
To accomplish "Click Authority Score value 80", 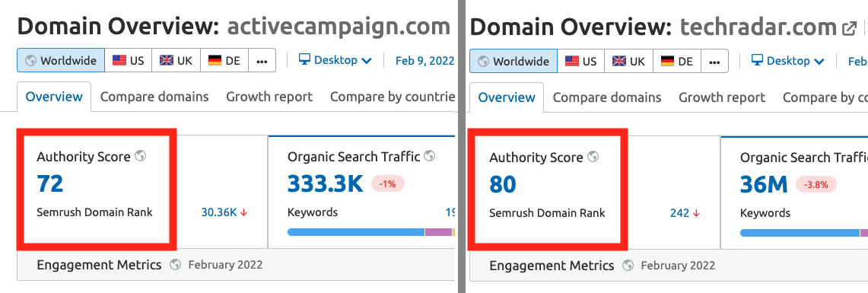I will point(503,184).
